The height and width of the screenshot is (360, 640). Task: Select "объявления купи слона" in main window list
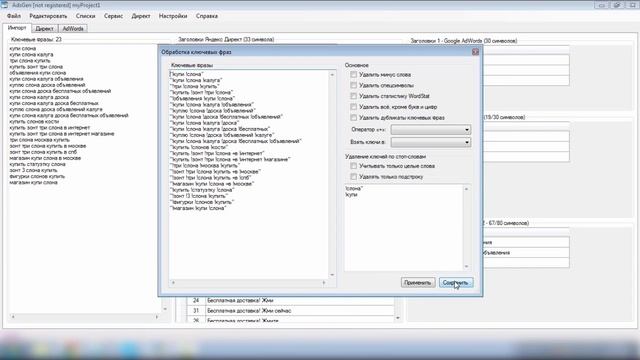pos(38,73)
